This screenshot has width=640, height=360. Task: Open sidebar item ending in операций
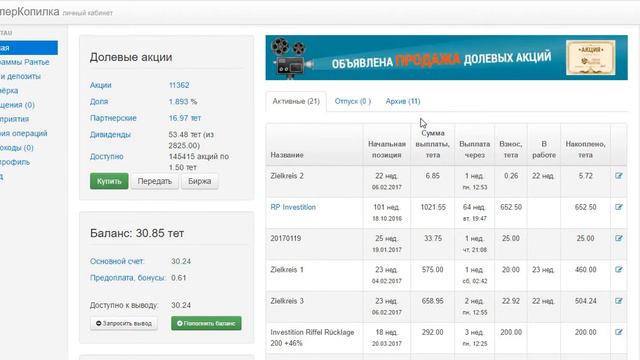pos(24,133)
